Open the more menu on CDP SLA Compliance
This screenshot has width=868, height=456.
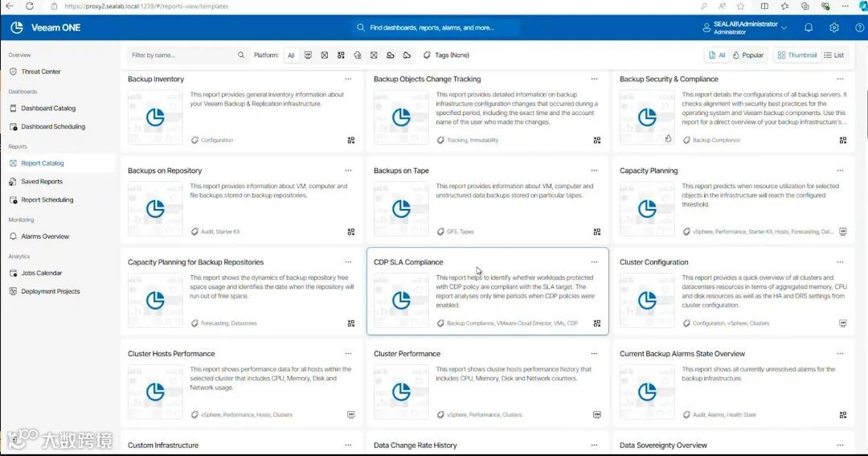[594, 262]
